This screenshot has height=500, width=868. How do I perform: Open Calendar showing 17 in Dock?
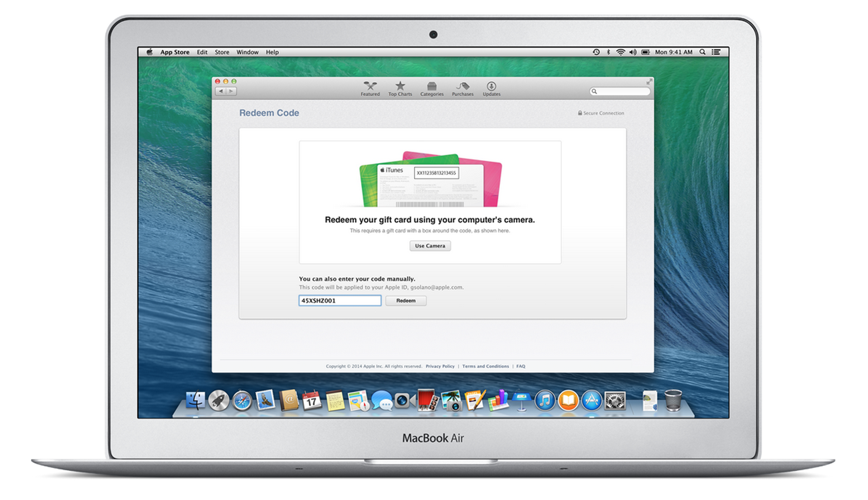click(312, 401)
